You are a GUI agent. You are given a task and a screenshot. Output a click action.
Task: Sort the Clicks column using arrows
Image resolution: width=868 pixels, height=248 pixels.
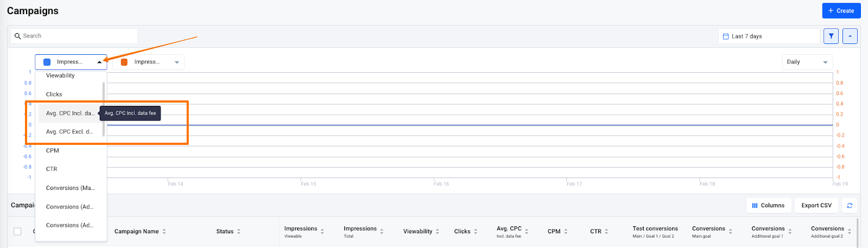476,232
